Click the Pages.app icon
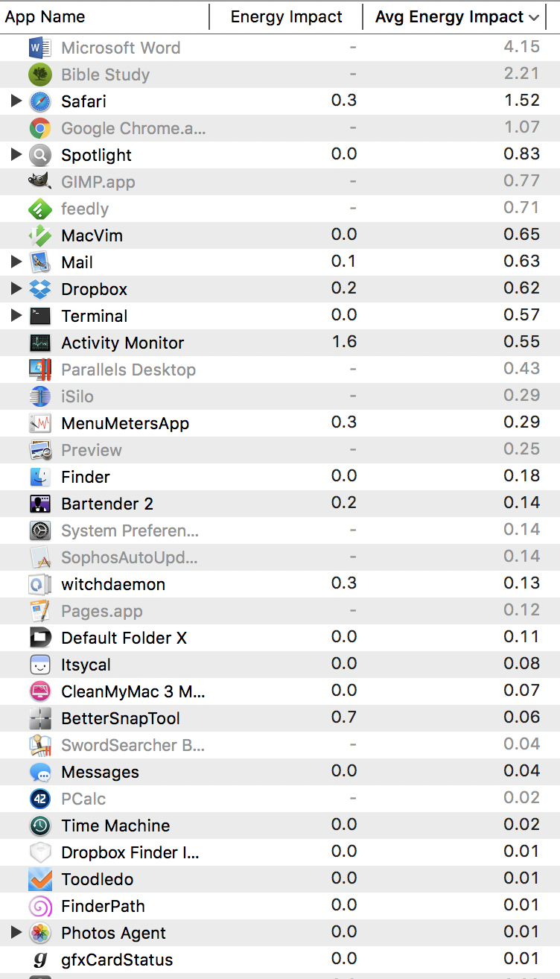 tap(39, 612)
